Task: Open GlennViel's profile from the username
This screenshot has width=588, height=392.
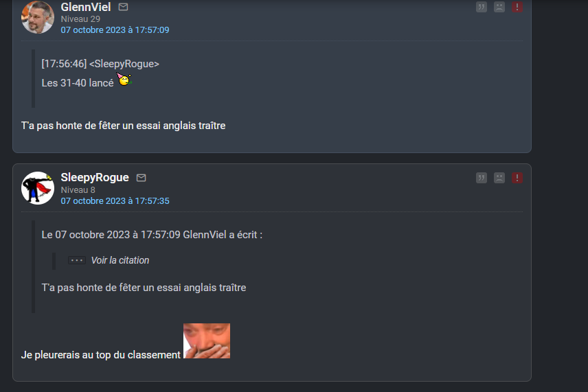Action: (85, 7)
